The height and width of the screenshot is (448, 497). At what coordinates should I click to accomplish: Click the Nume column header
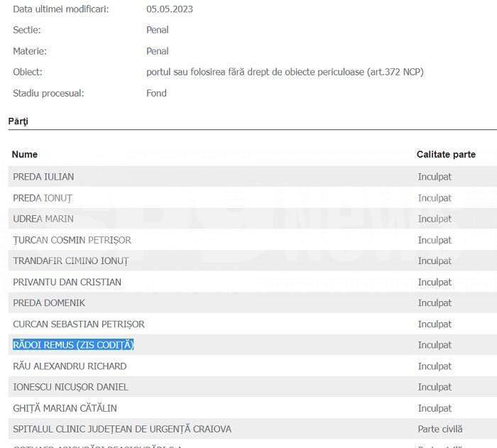(25, 154)
